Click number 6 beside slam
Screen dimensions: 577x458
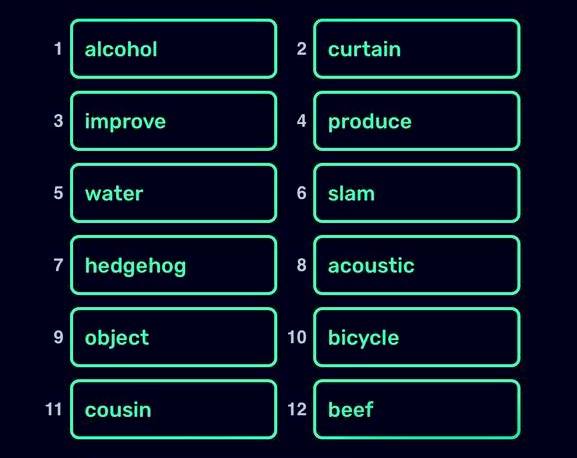(301, 193)
